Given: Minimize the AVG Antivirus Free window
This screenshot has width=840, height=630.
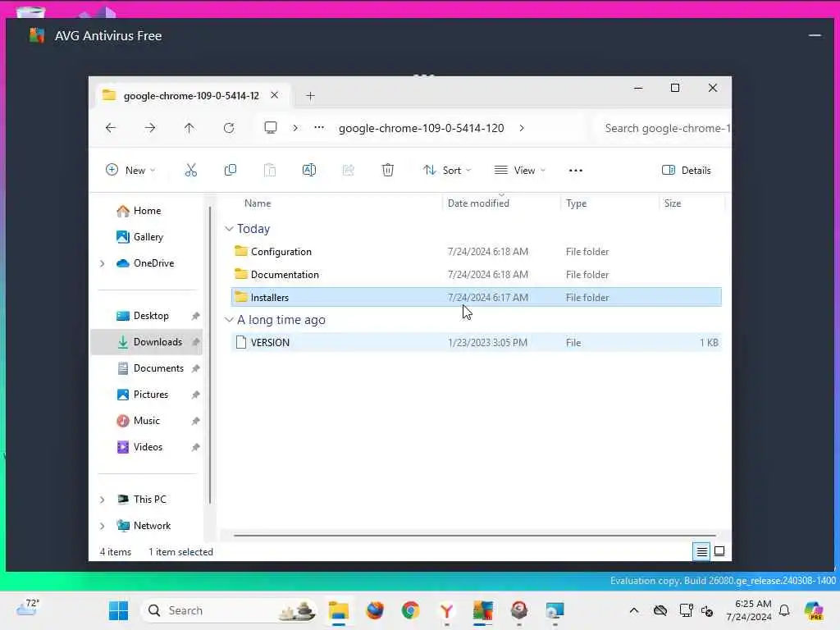Looking at the screenshot, I should coord(815,35).
